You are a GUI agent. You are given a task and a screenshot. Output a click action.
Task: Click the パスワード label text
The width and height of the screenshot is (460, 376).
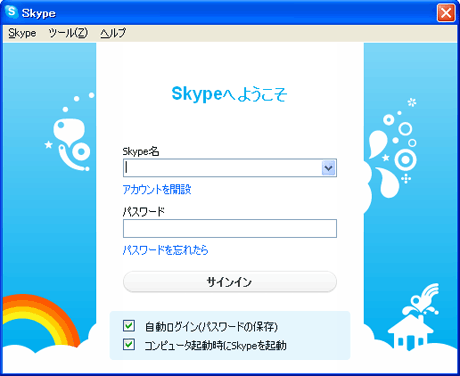click(144, 212)
